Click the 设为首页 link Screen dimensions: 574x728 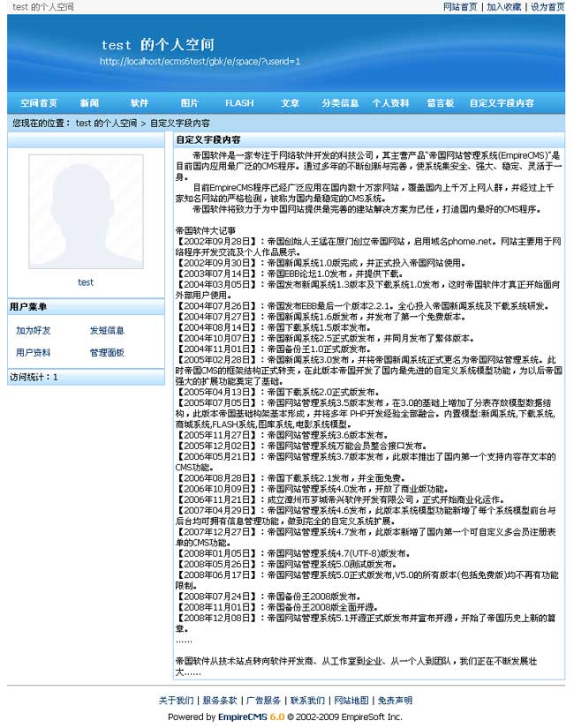547,7
